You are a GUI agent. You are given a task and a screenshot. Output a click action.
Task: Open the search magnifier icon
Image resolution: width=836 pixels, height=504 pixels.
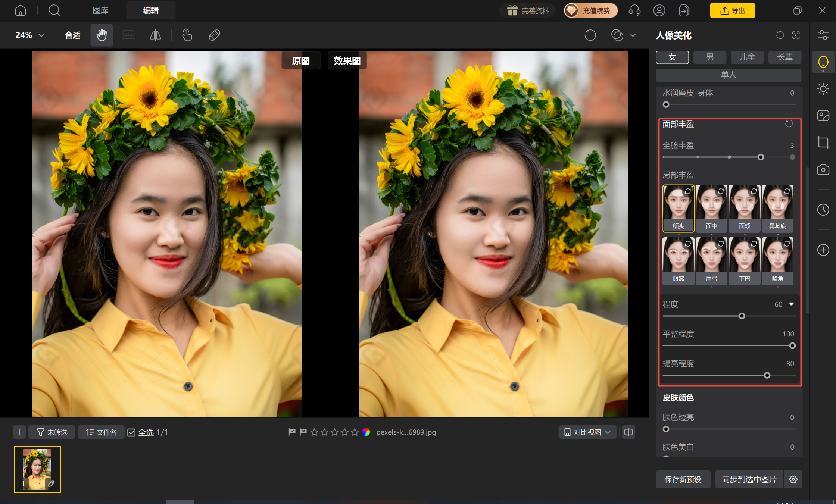(x=54, y=10)
